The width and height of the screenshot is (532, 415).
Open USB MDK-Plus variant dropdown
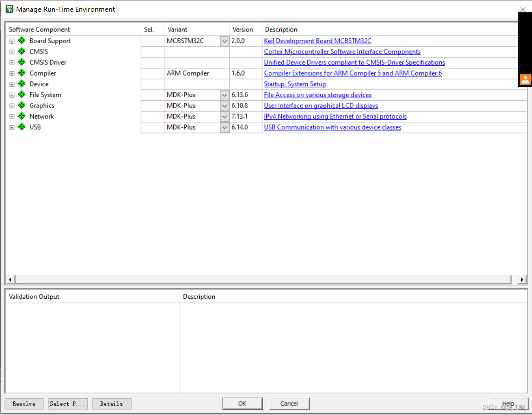tap(225, 127)
